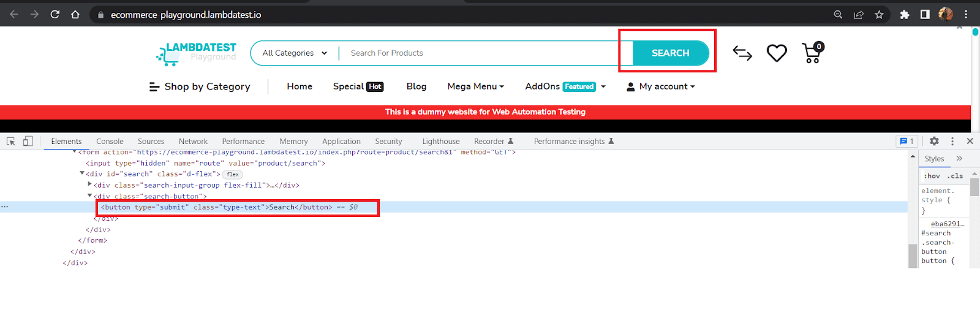Click the LambdaTest Playground logo
Screen dimensions: 980x331
[x=196, y=53]
